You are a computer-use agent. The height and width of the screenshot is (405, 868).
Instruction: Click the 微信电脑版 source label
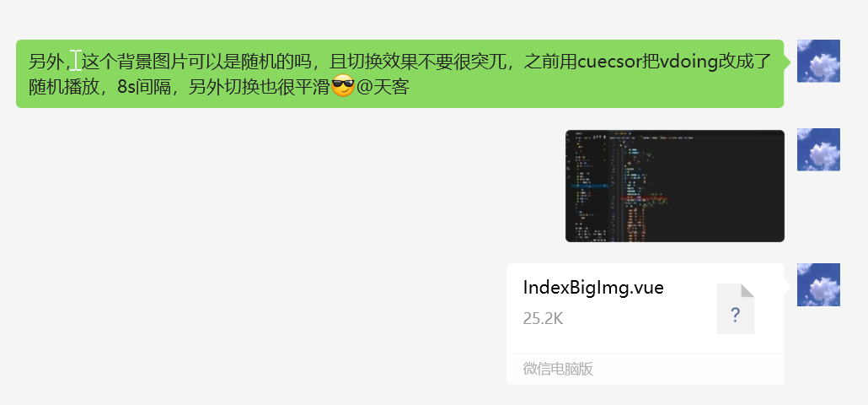pos(558,369)
